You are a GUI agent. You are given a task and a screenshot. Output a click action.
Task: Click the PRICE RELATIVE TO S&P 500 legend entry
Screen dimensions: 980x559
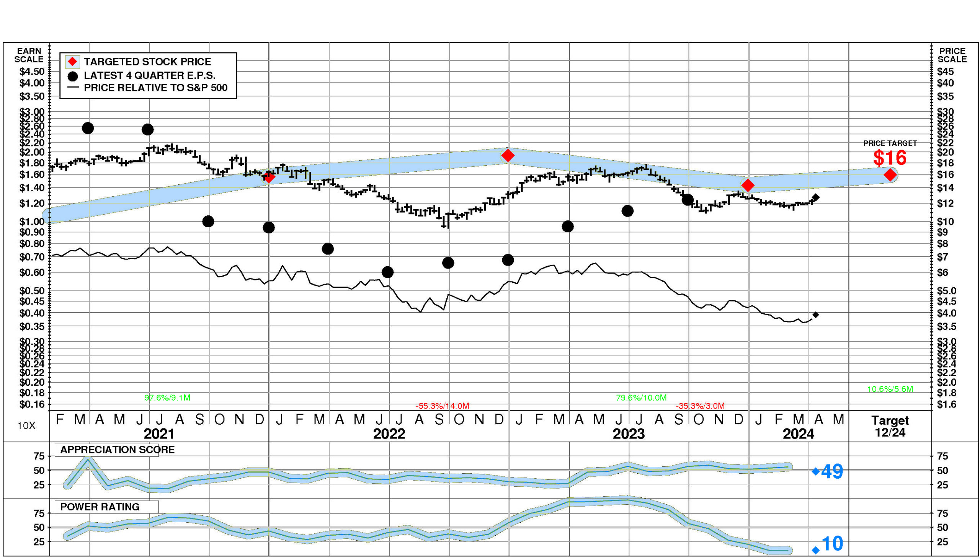tap(155, 88)
